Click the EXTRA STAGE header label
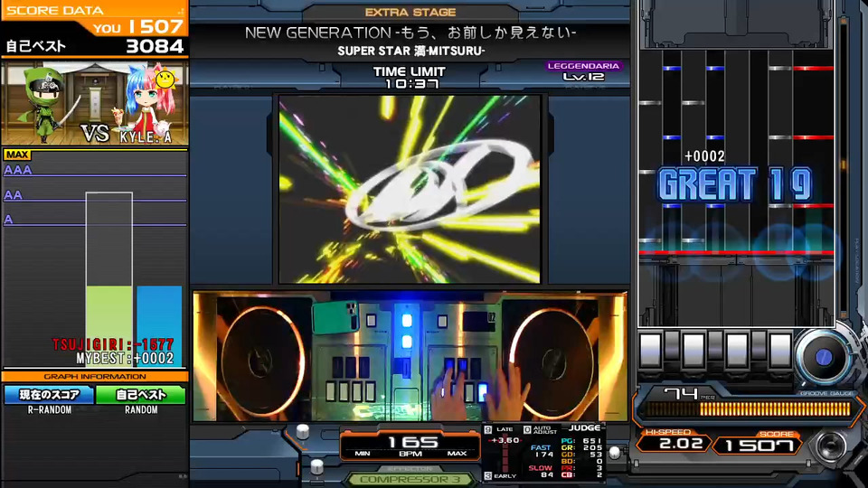The height and width of the screenshot is (488, 868). point(410,12)
